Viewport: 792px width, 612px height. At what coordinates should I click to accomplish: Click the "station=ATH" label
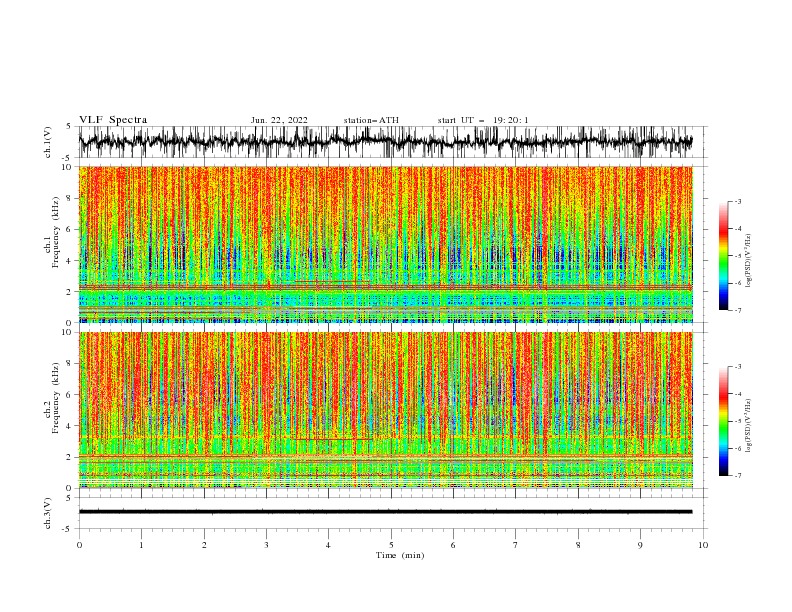[371, 120]
